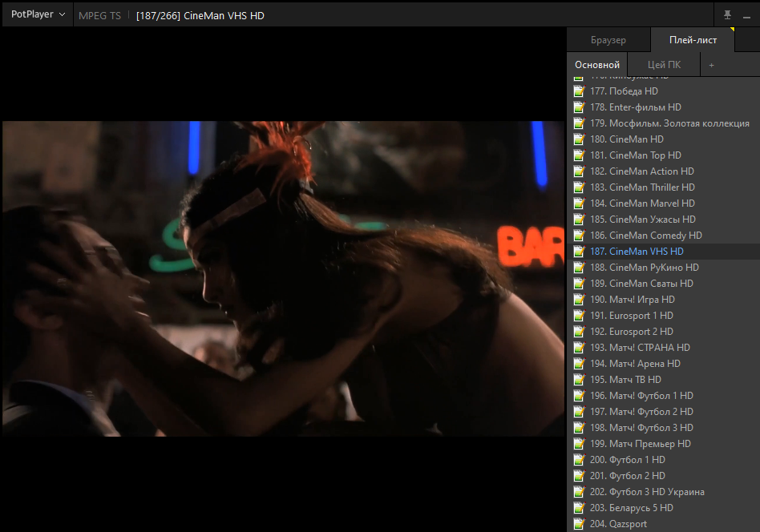Select channel 190. Матч! Игра HD

(663, 300)
